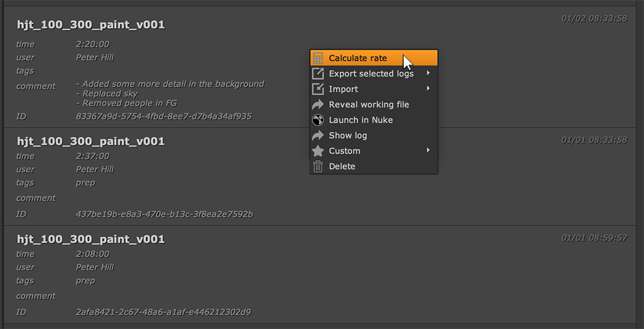This screenshot has width=644, height=329.
Task: Click the arrow icon beside Reveal working file
Action: [318, 104]
